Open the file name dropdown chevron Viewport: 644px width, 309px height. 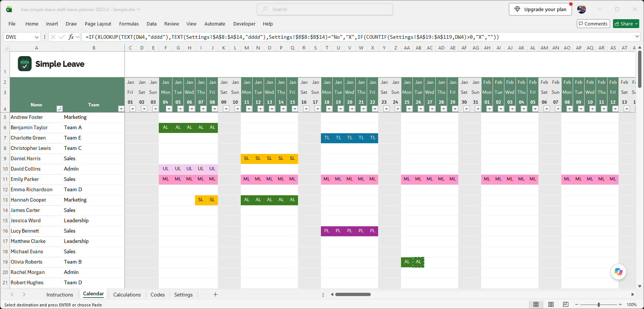[x=139, y=10]
